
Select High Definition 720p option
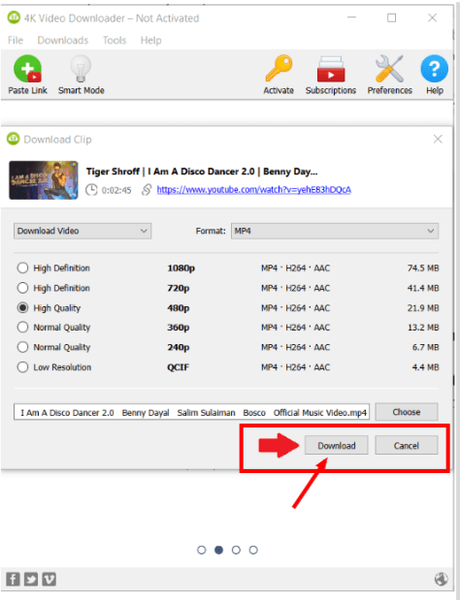(23, 288)
